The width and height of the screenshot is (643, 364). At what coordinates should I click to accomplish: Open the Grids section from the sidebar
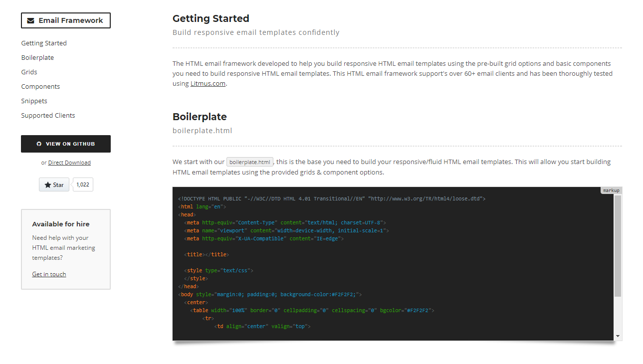pyautogui.click(x=29, y=72)
